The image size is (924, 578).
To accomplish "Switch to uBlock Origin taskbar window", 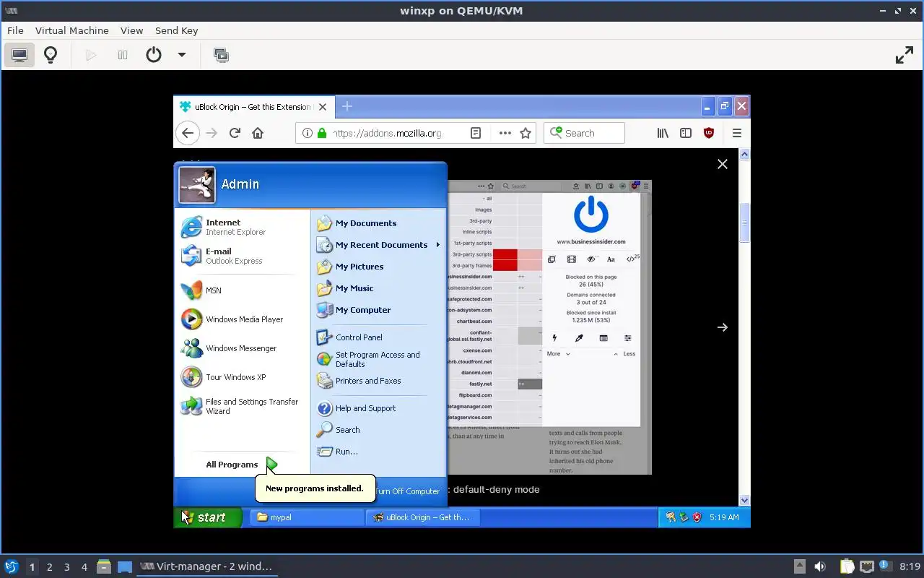I will click(x=423, y=517).
